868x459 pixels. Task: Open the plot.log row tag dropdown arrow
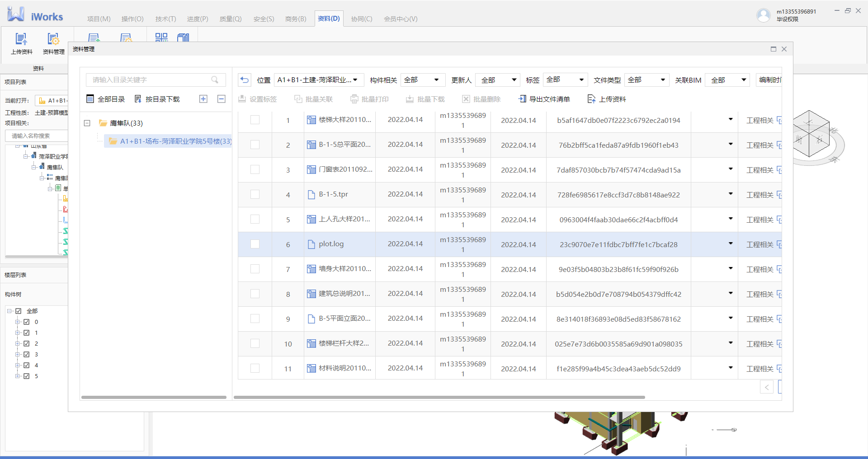click(x=731, y=244)
